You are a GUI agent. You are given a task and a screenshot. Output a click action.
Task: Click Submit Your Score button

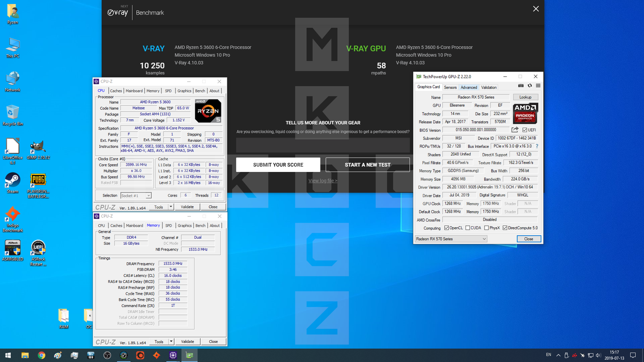(278, 165)
